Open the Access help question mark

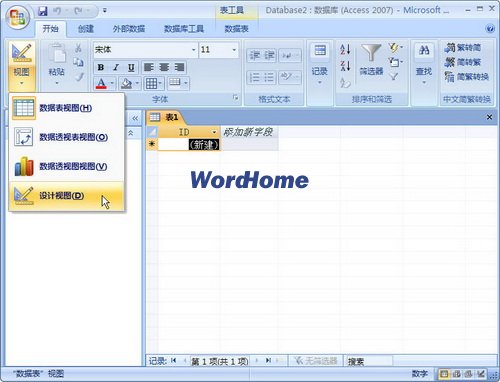(x=490, y=29)
